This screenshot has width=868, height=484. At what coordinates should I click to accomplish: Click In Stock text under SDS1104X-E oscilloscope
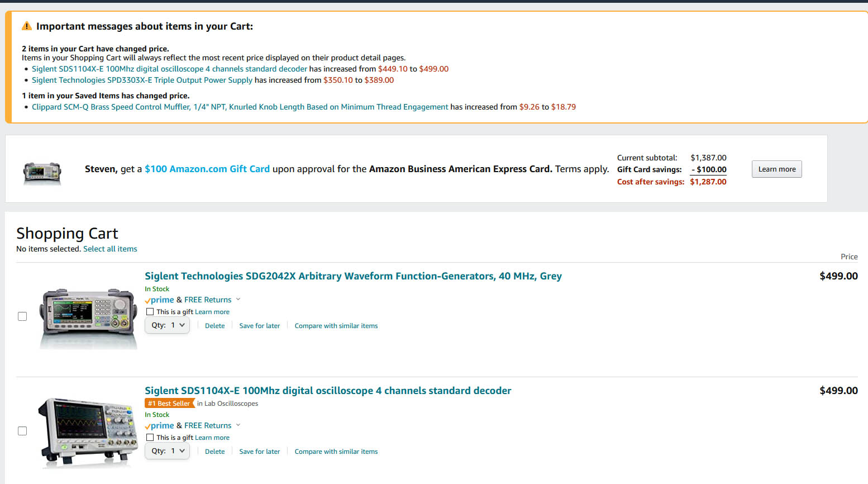pyautogui.click(x=157, y=415)
